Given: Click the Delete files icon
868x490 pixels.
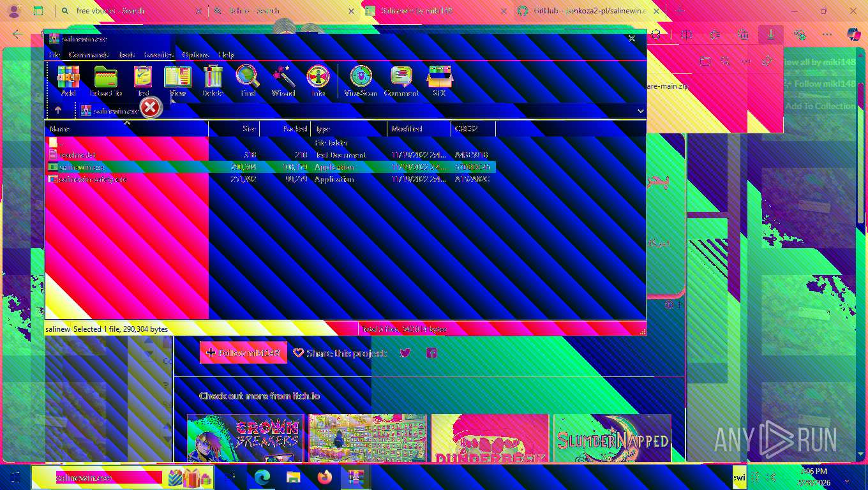Looking at the screenshot, I should [213, 81].
